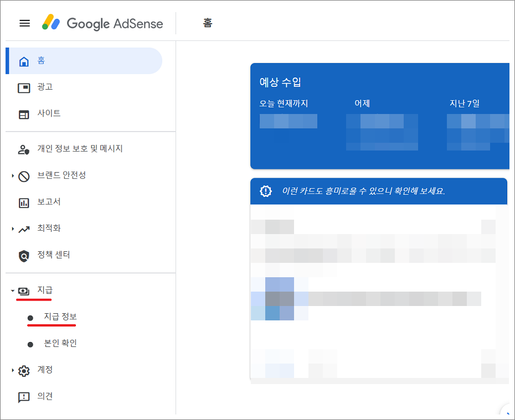
Task: Click the 계정 gear icon
Action: coord(24,370)
